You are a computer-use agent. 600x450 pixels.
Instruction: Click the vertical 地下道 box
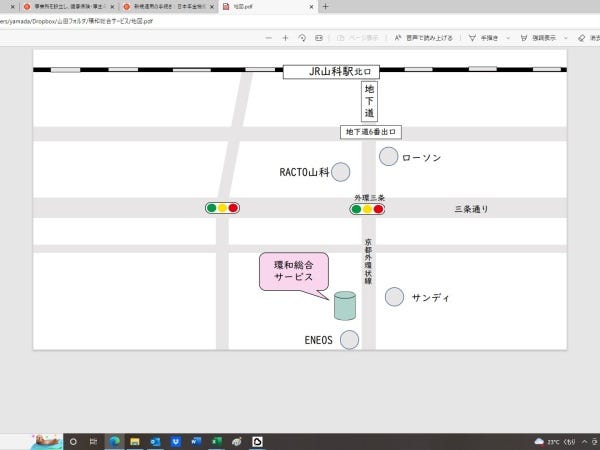pyautogui.click(x=369, y=101)
